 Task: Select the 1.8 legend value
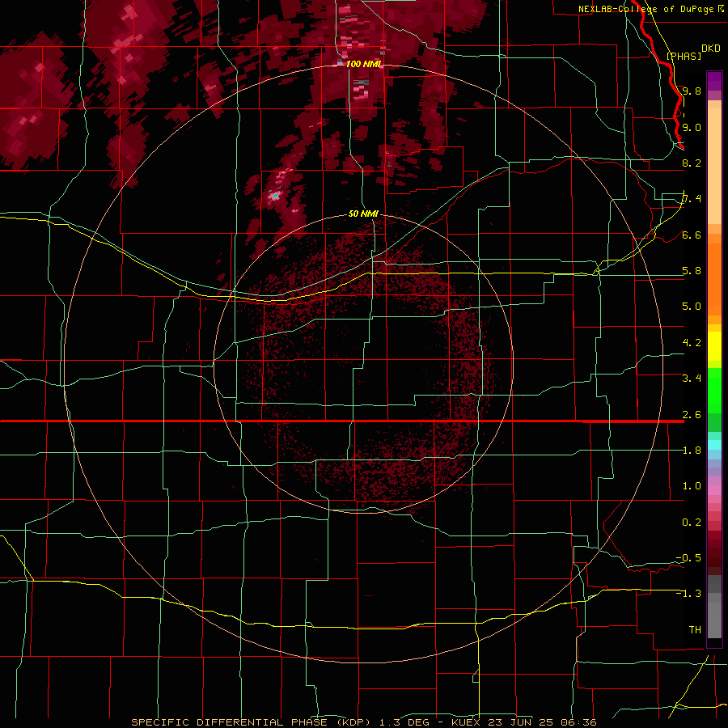(692, 451)
